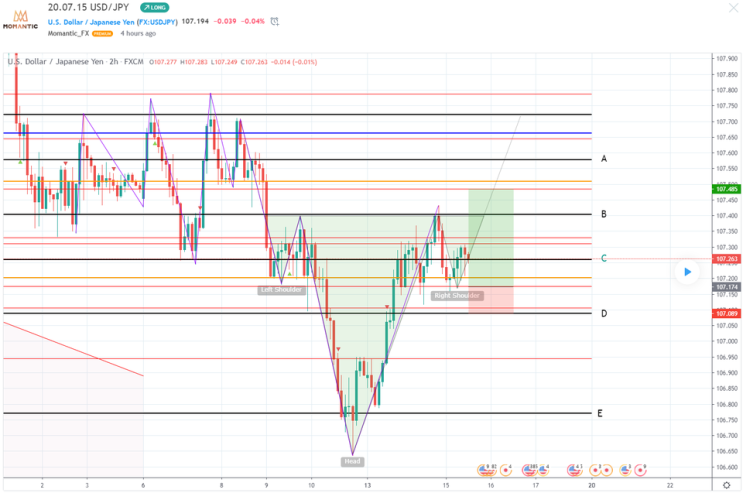Select the Left Shoulder label

coord(281,290)
